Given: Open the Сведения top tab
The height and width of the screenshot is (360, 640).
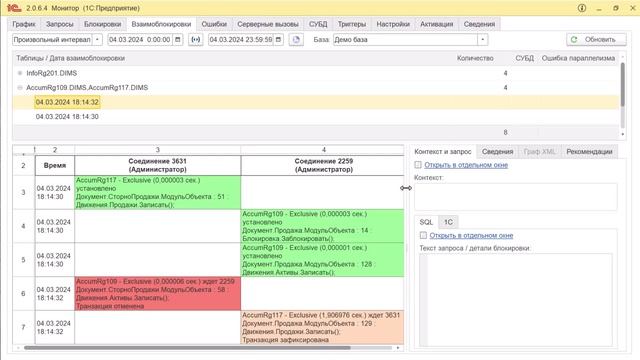Looking at the screenshot, I should click(x=479, y=24).
